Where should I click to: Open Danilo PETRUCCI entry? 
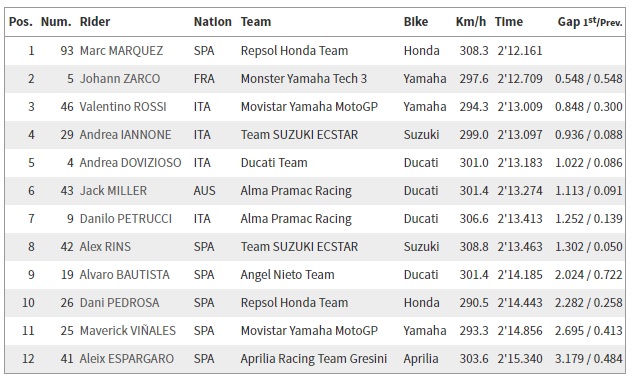pos(126,219)
